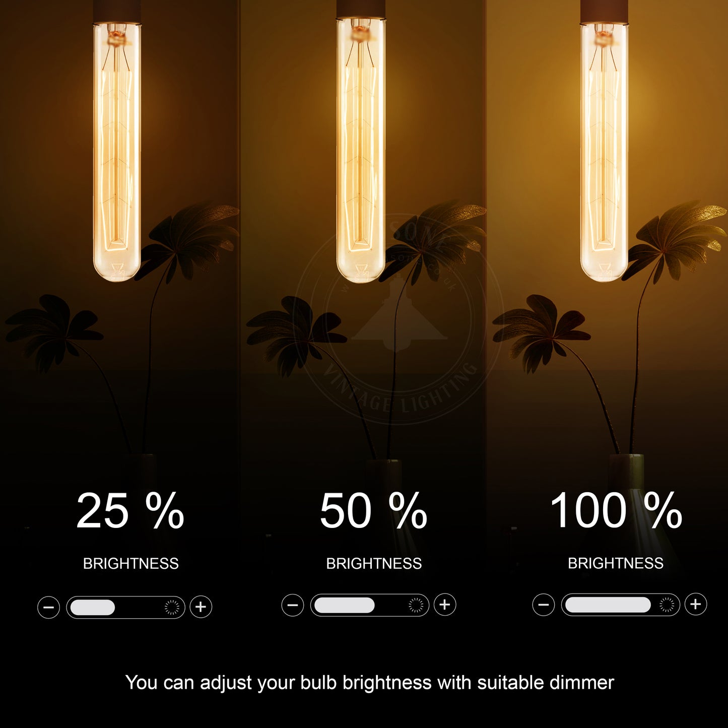Tap plus icon under 100% brightness
Viewport: 728px width, 728px height.
(x=696, y=604)
